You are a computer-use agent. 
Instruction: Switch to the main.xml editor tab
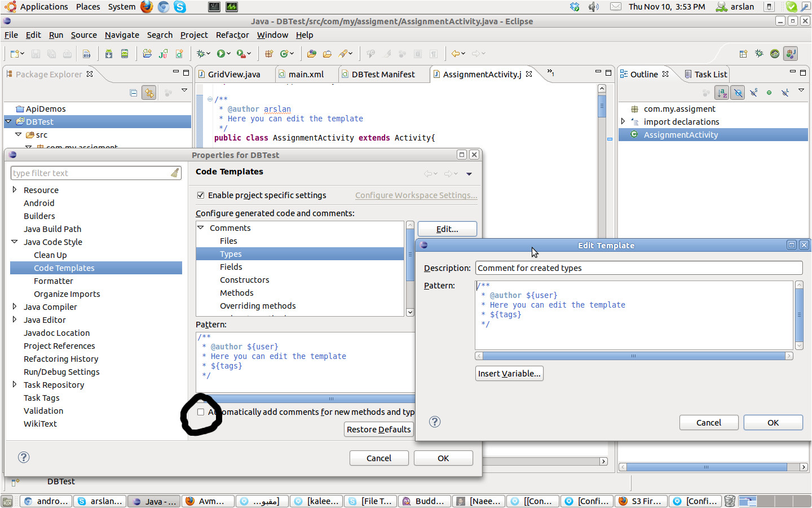coord(306,75)
